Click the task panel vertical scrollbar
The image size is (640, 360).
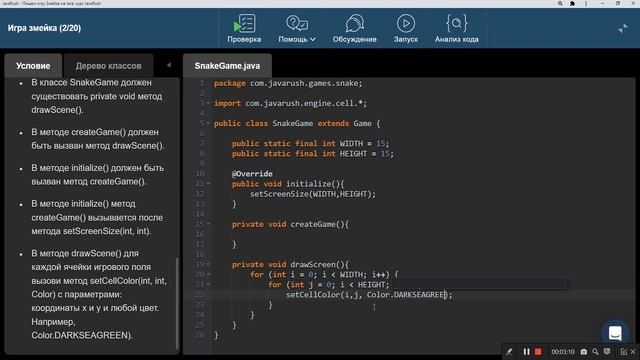177,303
